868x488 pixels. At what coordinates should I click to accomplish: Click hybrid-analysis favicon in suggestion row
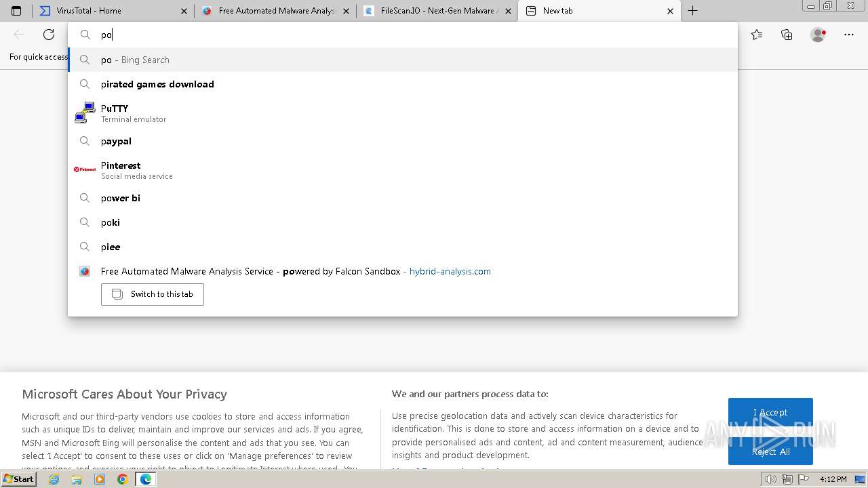(x=85, y=271)
